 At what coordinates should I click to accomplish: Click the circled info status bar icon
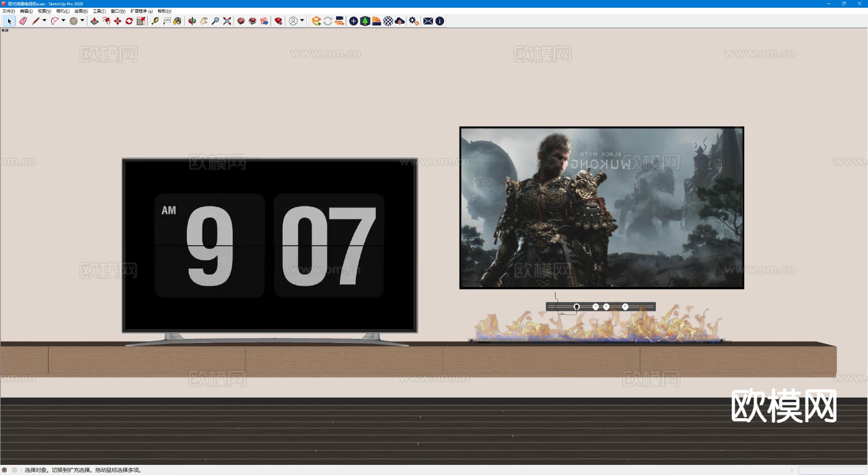pos(14,470)
